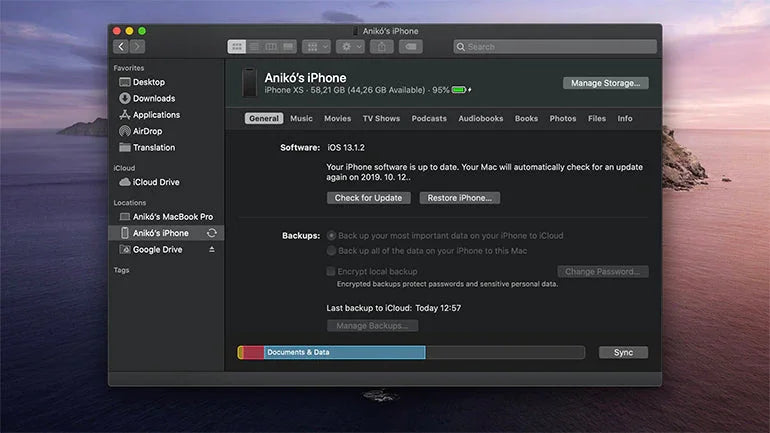
Task: Switch to column view in toolbar
Action: 271,47
